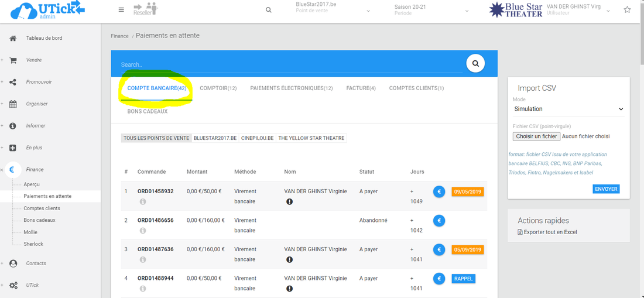Click the Reseller icon in top bar
Screen dimensions: 644x298
(141, 9)
